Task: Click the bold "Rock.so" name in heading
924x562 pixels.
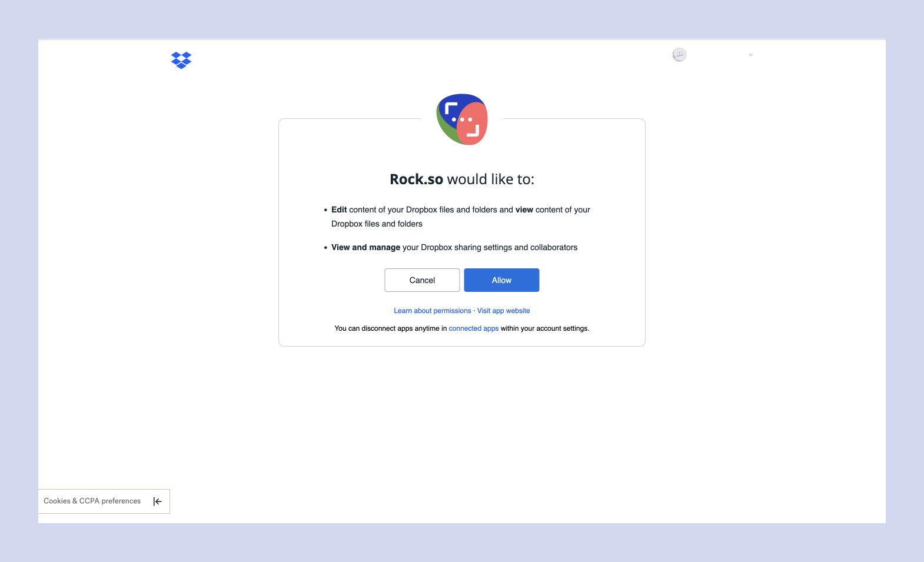Action: 416,179
